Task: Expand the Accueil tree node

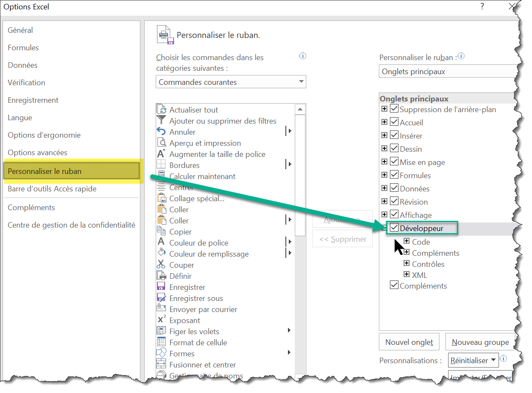Action: click(384, 122)
